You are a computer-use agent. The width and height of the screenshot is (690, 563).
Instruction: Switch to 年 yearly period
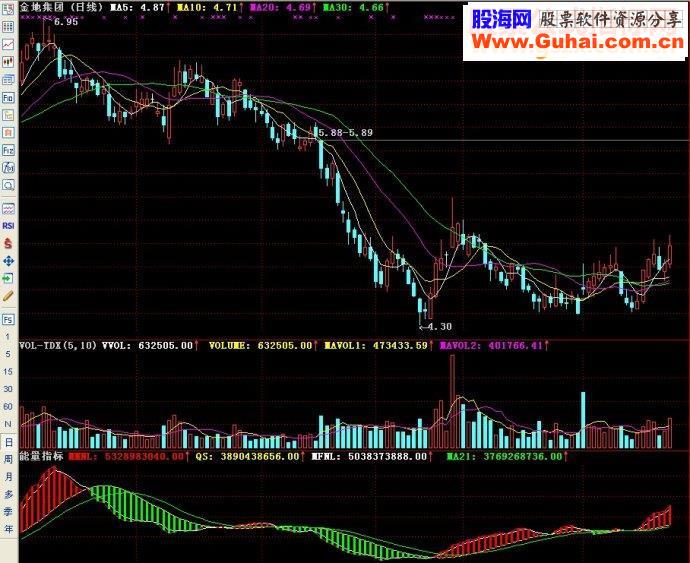tap(8, 529)
